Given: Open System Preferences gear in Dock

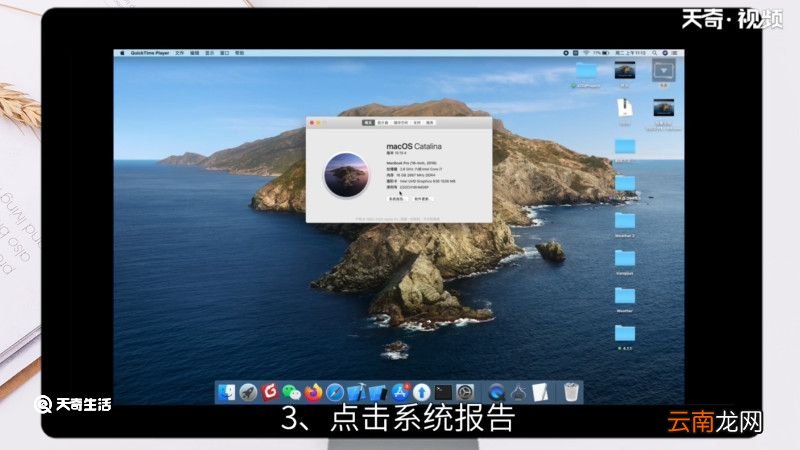Looking at the screenshot, I should tap(465, 392).
